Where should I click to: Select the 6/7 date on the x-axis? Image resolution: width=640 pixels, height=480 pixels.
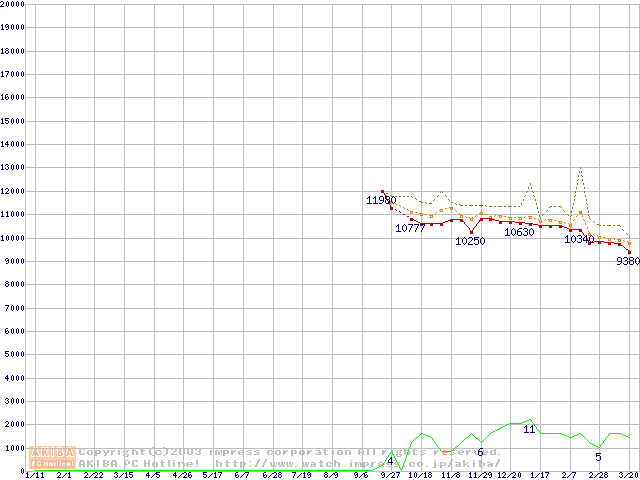pyautogui.click(x=241, y=475)
